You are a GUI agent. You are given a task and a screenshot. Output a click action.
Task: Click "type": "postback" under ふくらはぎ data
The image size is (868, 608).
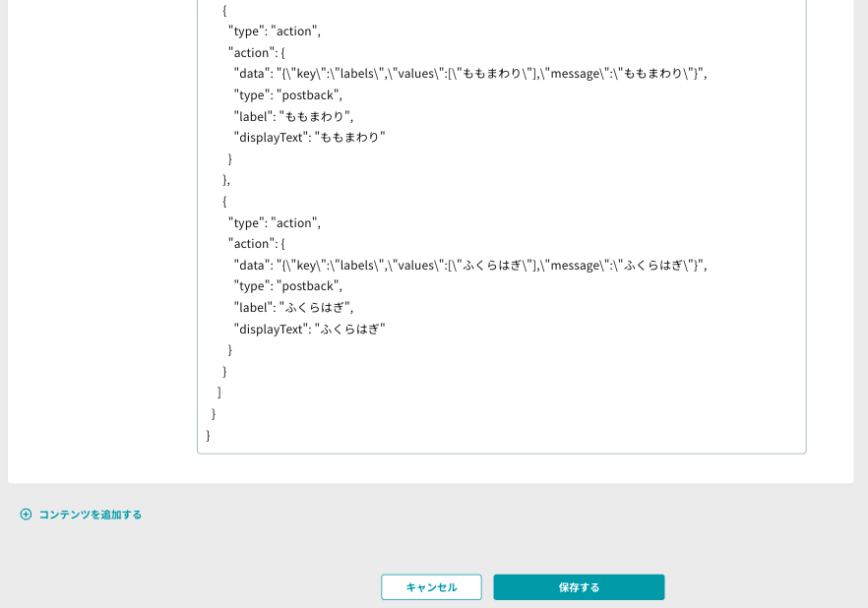point(287,286)
